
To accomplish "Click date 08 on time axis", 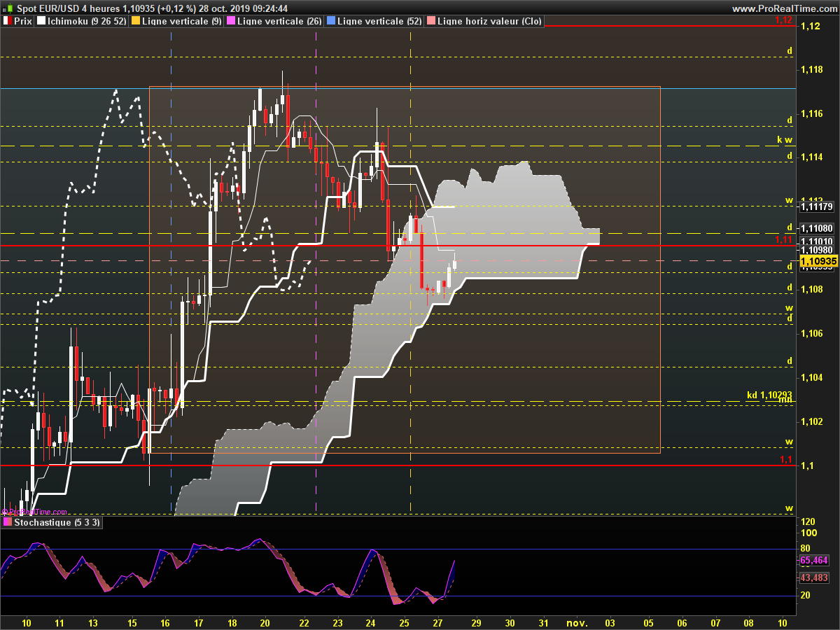I will [748, 622].
